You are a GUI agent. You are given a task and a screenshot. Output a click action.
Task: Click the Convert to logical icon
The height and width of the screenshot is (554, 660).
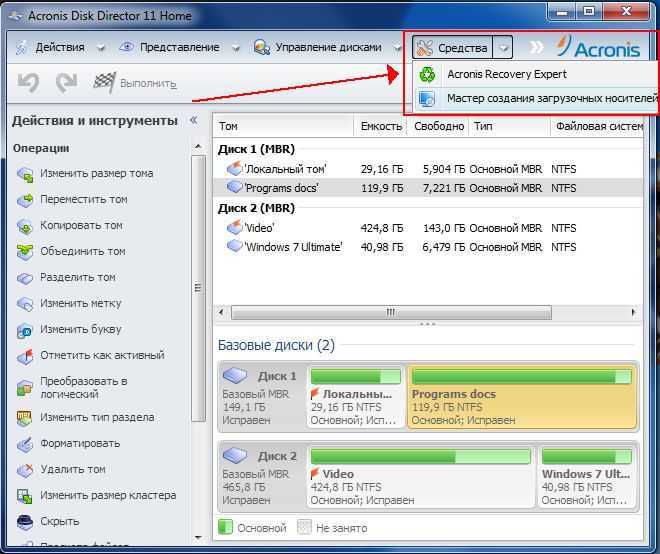click(x=25, y=388)
